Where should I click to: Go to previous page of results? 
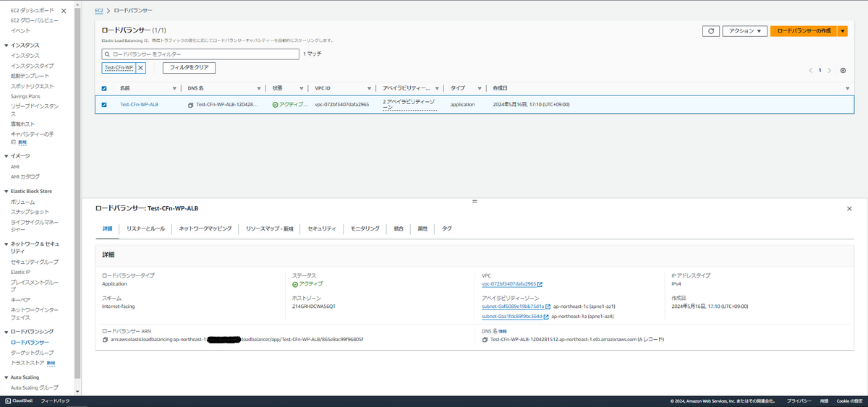[x=810, y=70]
